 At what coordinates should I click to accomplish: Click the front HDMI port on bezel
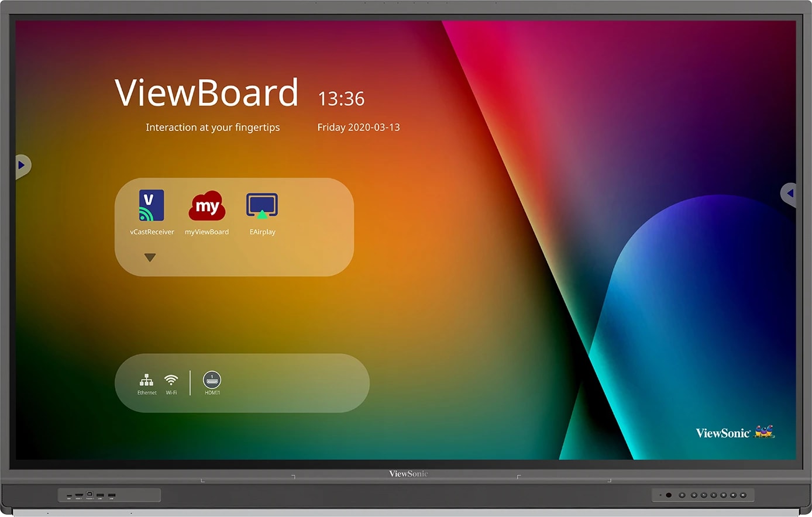[x=78, y=496]
